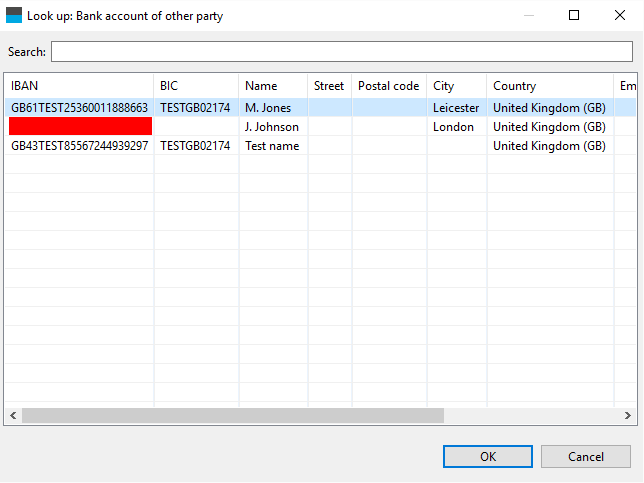Image resolution: width=644 pixels, height=483 pixels.
Task: Select the J. Johnson account row
Action: pos(271,127)
